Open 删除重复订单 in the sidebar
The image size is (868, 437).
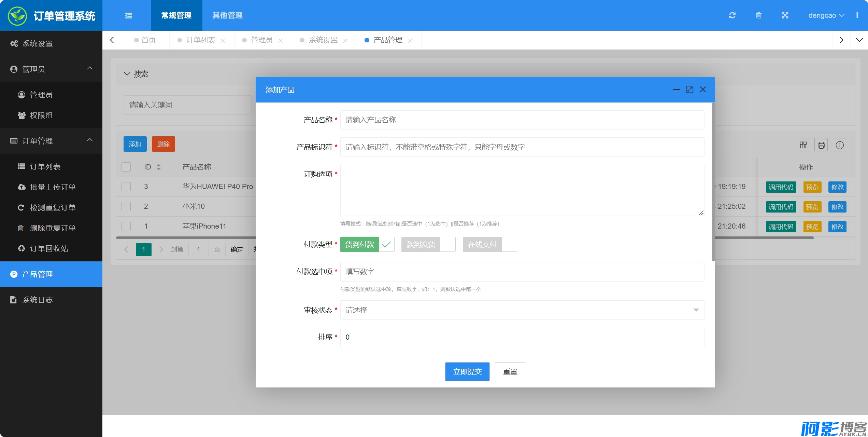[51, 228]
